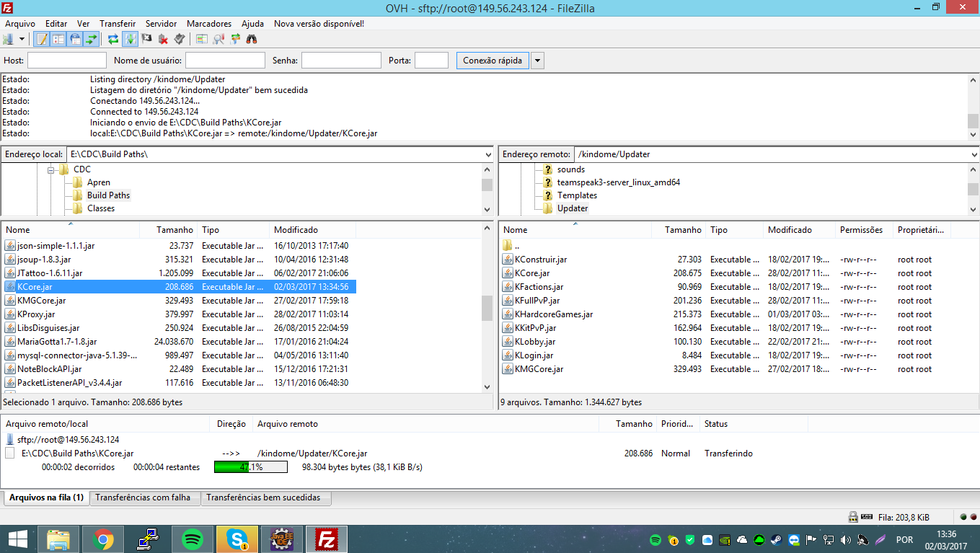Open the Arquivo menu

pyautogui.click(x=20, y=24)
